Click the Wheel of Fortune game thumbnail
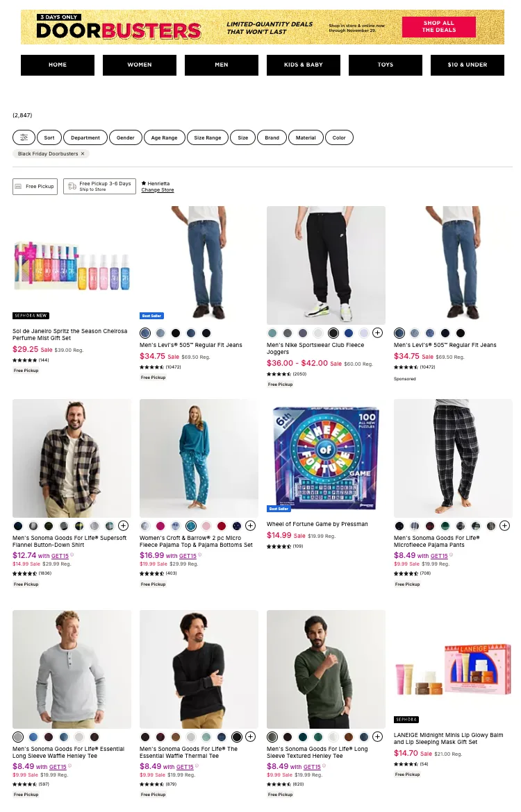 (326, 457)
